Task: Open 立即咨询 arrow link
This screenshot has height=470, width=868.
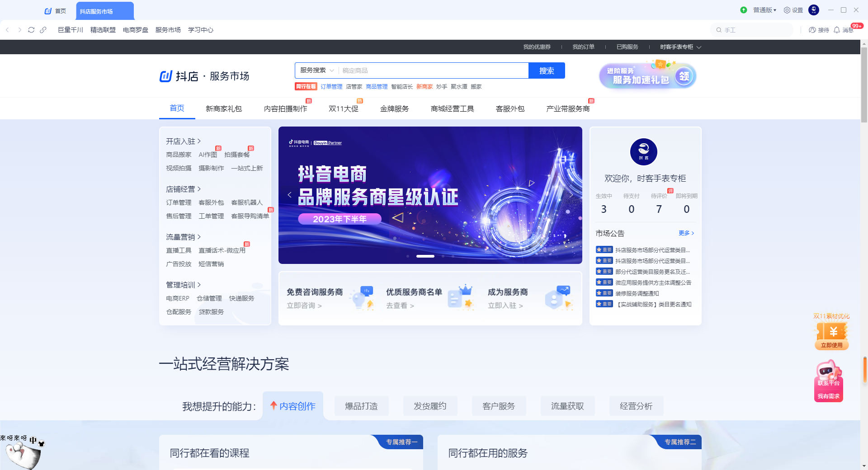Action: [x=304, y=305]
